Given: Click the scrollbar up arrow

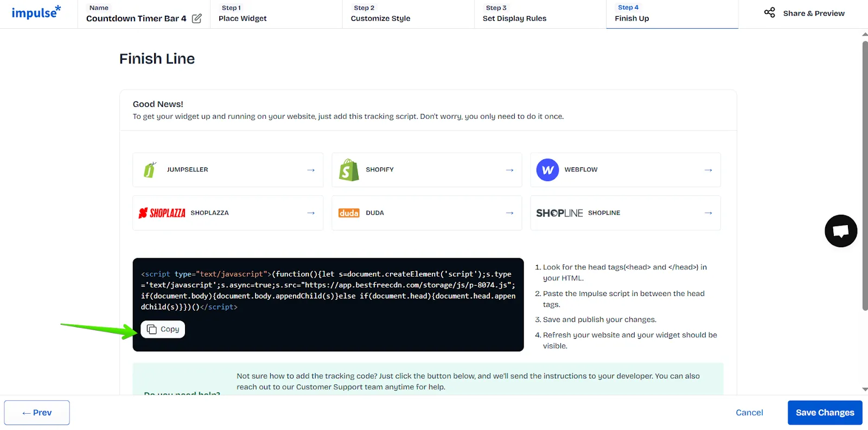Looking at the screenshot, I should (865, 34).
